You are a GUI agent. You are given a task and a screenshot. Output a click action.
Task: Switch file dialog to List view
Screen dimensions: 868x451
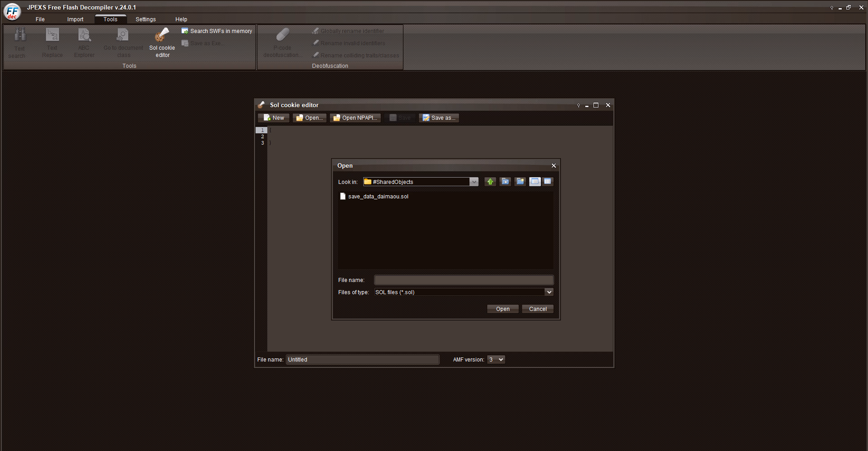[535, 182]
